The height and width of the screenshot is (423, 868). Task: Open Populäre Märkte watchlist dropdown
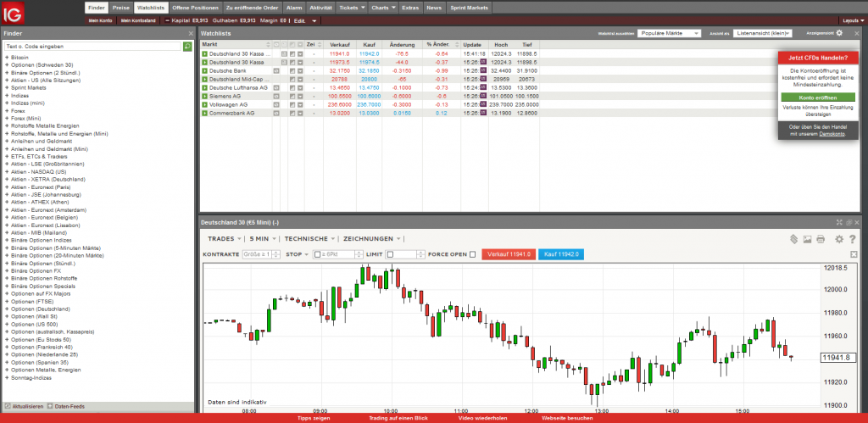(670, 33)
